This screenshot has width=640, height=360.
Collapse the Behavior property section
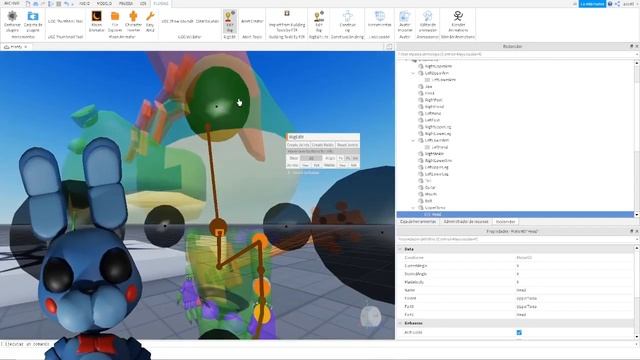coord(400,323)
